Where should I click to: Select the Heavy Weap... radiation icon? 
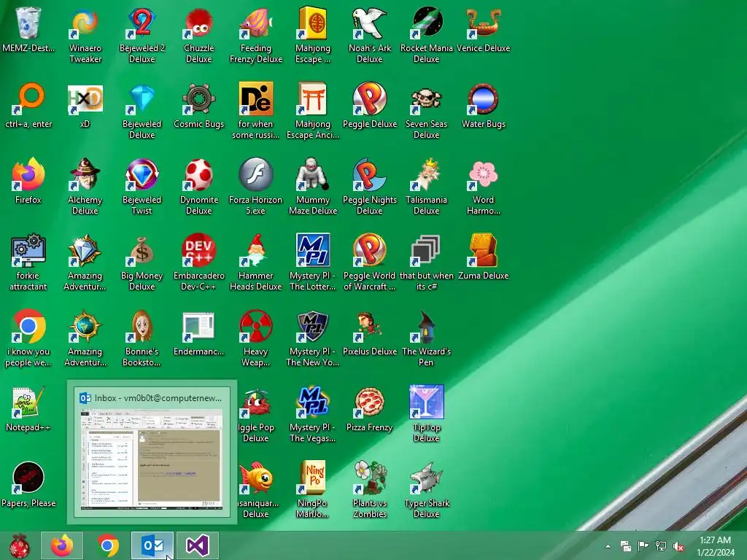(x=256, y=326)
